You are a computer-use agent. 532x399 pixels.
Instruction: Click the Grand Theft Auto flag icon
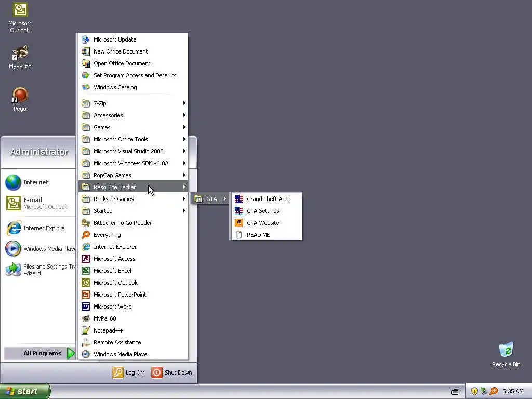(x=239, y=199)
